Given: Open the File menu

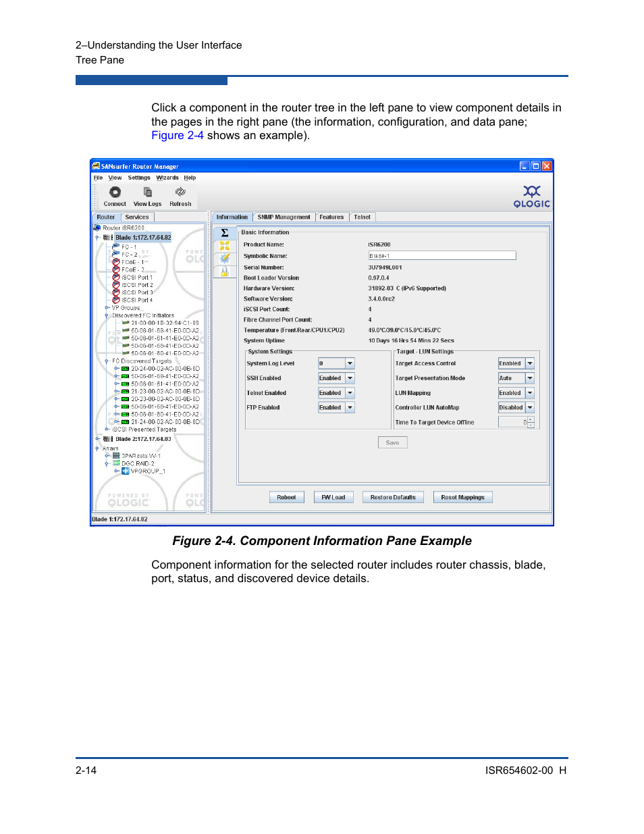Looking at the screenshot, I should tap(98, 178).
